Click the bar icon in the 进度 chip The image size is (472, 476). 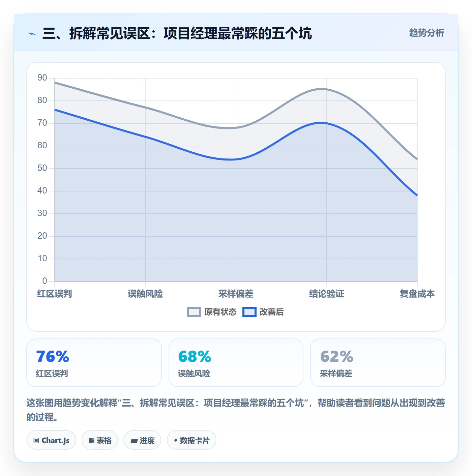point(134,441)
